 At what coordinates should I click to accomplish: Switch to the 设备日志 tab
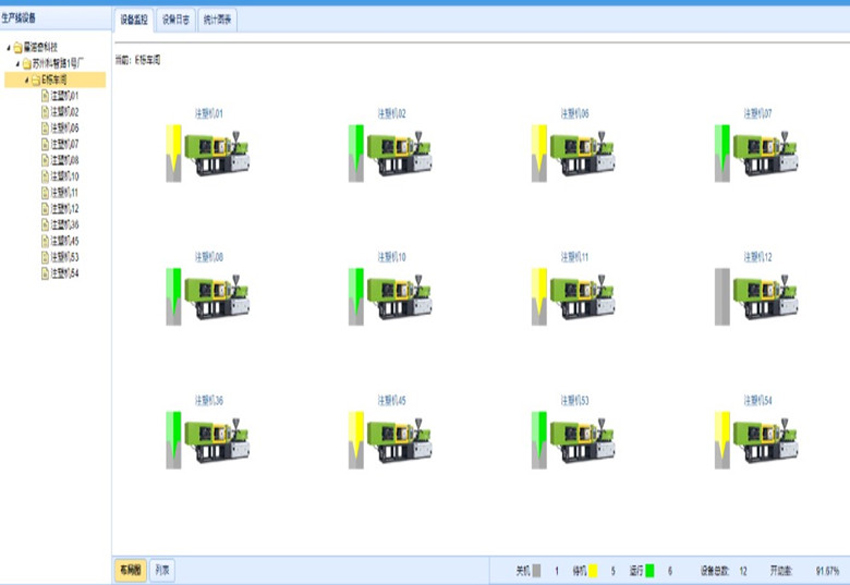(176, 19)
